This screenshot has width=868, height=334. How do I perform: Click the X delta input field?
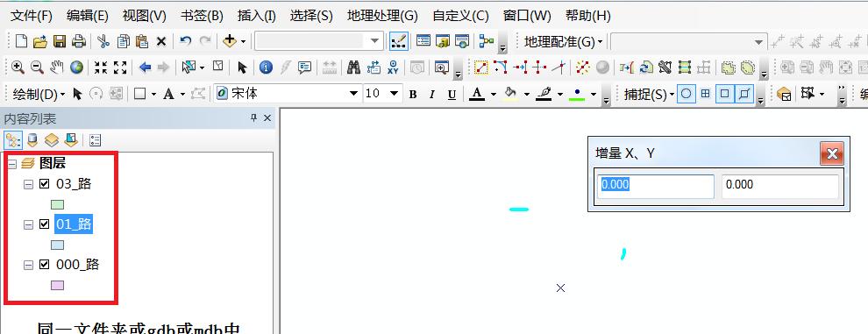[x=656, y=187]
